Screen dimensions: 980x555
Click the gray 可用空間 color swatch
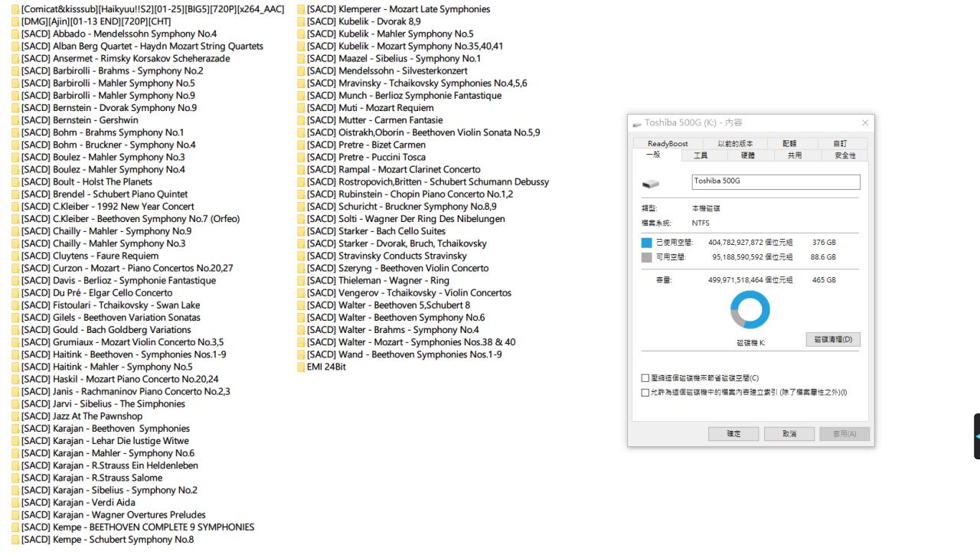pos(646,257)
